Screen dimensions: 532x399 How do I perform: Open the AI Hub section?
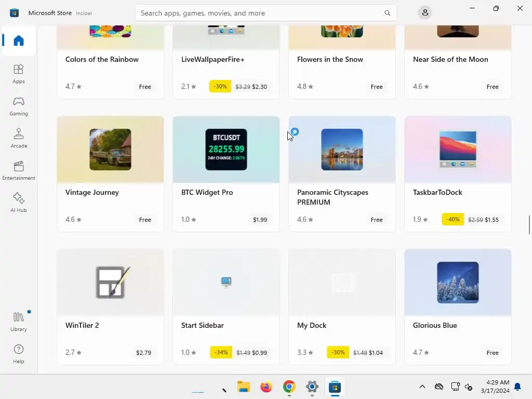coord(19,203)
